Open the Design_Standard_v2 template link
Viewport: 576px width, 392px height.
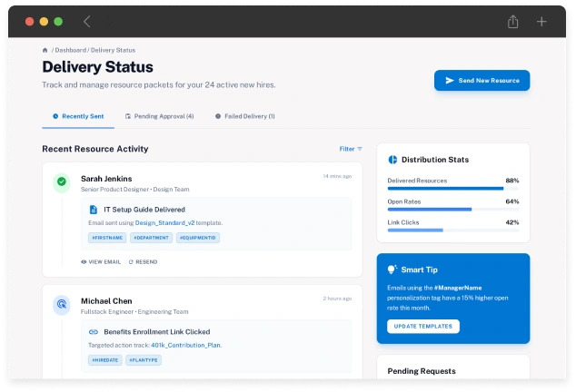(x=164, y=222)
